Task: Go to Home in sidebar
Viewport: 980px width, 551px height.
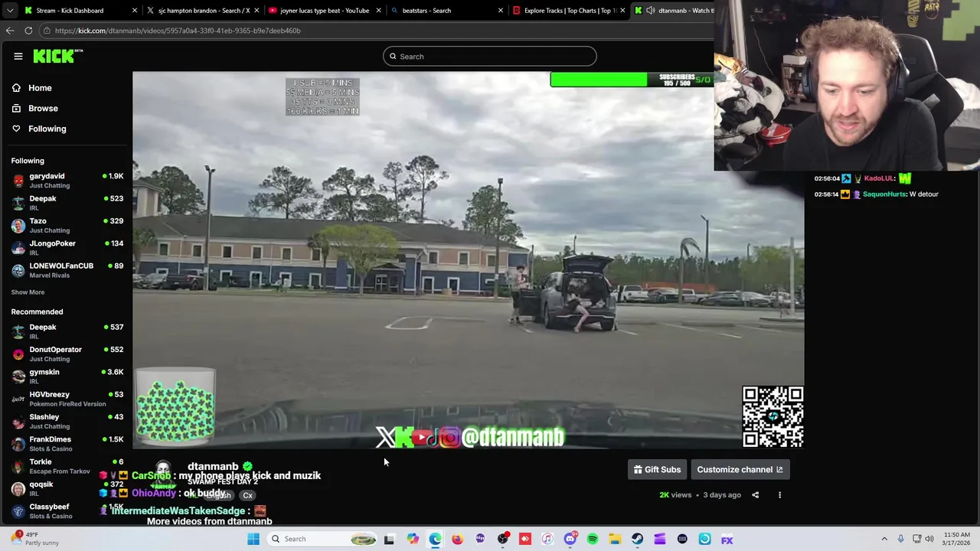Action: coord(40,88)
